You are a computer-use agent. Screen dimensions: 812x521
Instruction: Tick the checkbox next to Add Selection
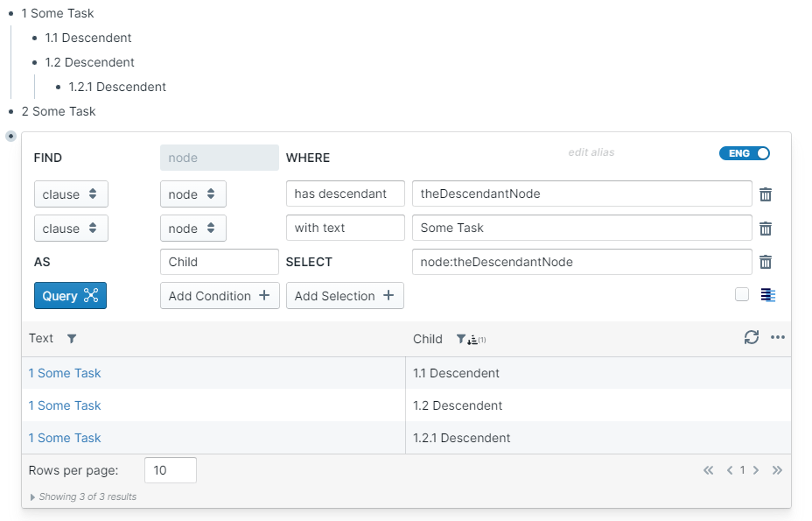click(742, 295)
